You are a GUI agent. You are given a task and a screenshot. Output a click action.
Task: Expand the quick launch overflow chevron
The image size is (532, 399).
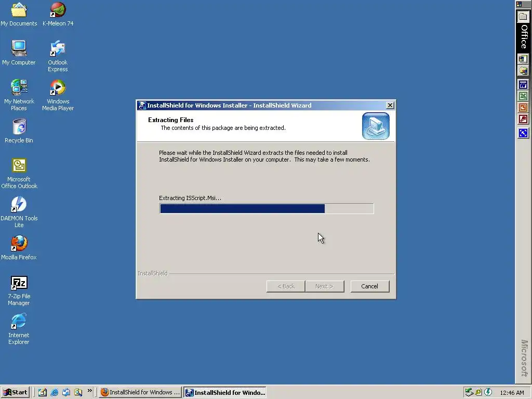[89, 391]
